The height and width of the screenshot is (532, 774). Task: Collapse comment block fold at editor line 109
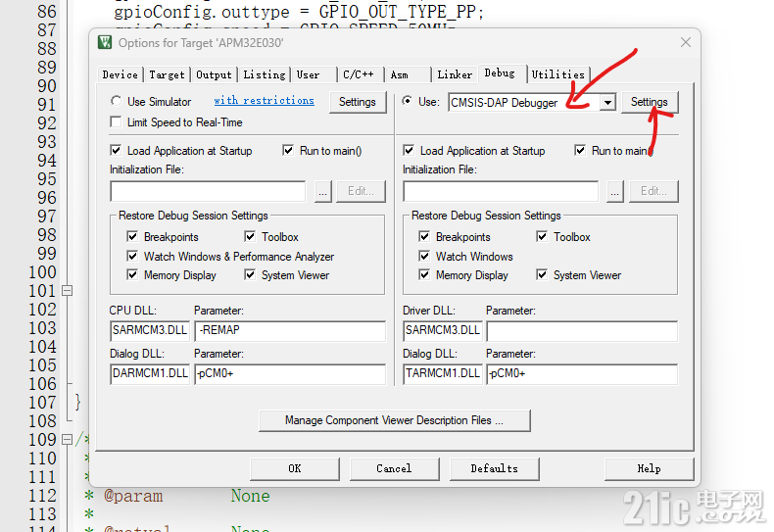pyautogui.click(x=68, y=439)
